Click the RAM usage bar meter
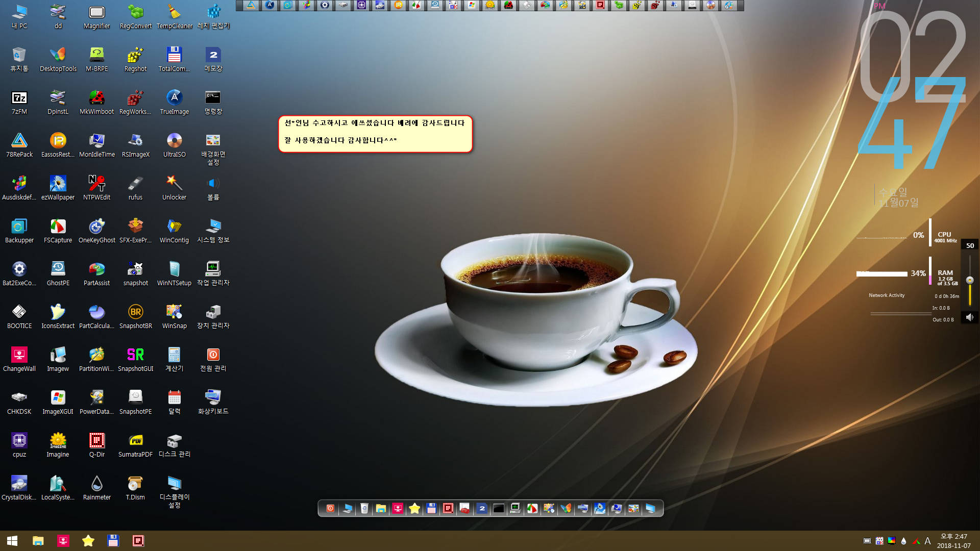 coord(882,274)
